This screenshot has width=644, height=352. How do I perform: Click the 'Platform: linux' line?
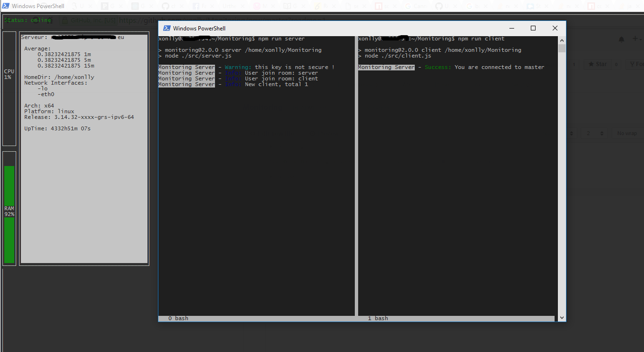[x=49, y=111]
